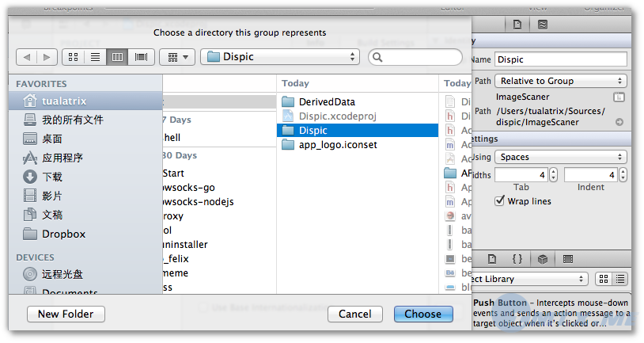The image size is (644, 343).
Task: Select the Push Button library item
Action: 551,313
